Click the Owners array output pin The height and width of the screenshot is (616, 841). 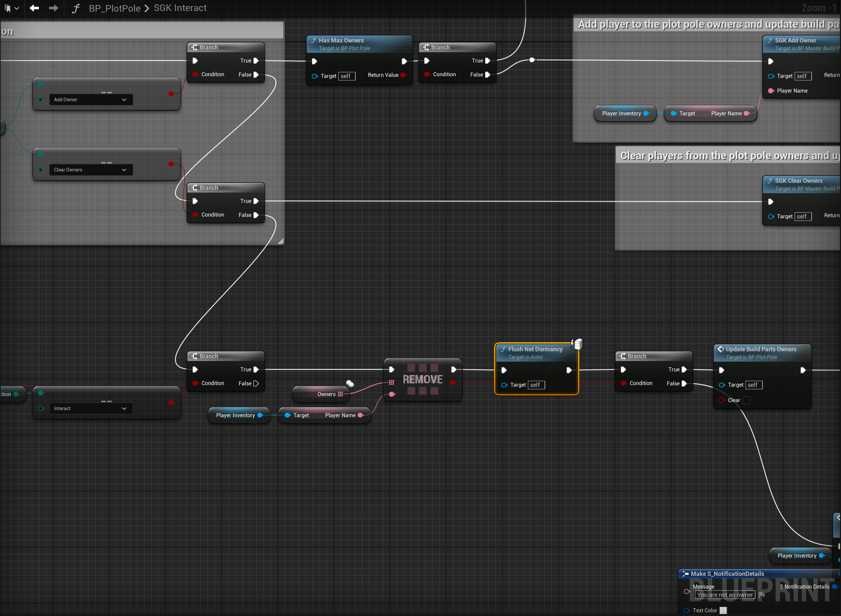(340, 394)
